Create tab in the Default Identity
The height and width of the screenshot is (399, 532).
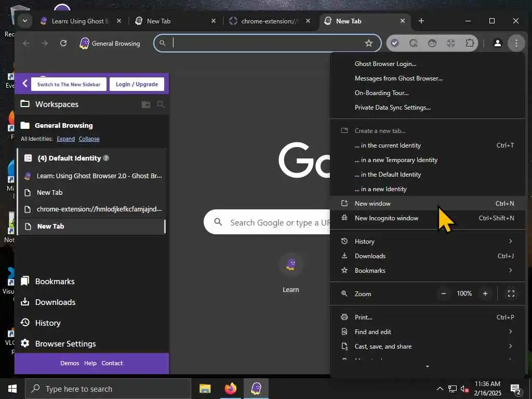[x=428, y=175]
